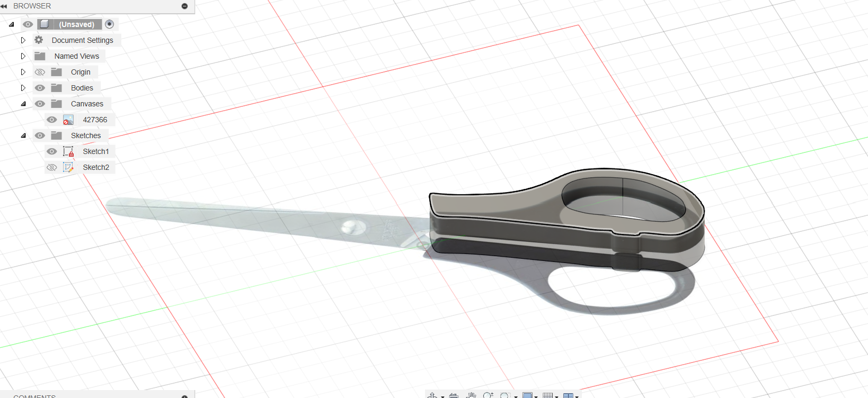
Task: Click the Browser panel minus button
Action: (x=184, y=6)
